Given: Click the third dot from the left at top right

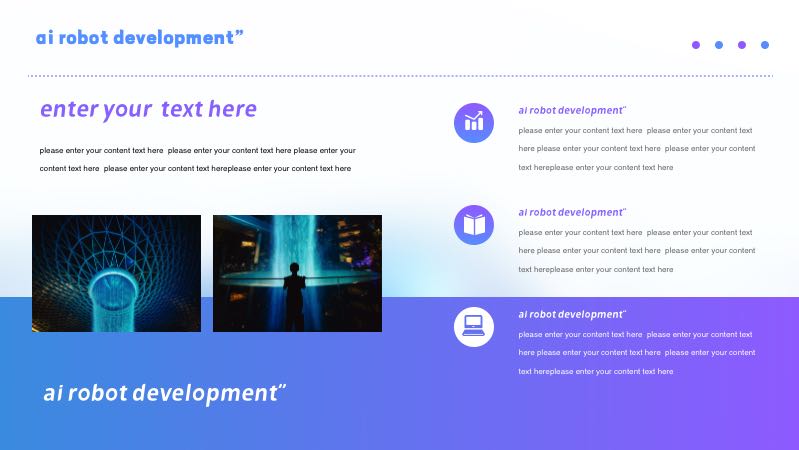Looking at the screenshot, I should [x=742, y=45].
